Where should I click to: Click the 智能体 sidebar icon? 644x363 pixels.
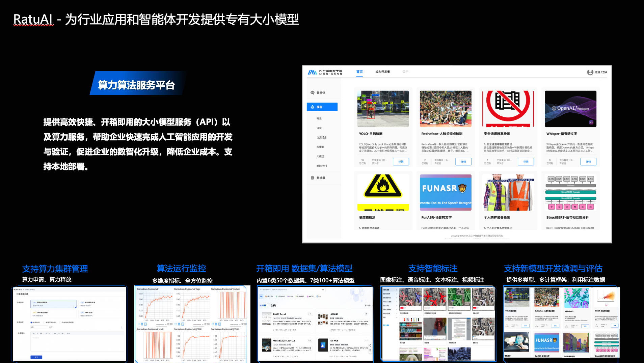[312, 93]
